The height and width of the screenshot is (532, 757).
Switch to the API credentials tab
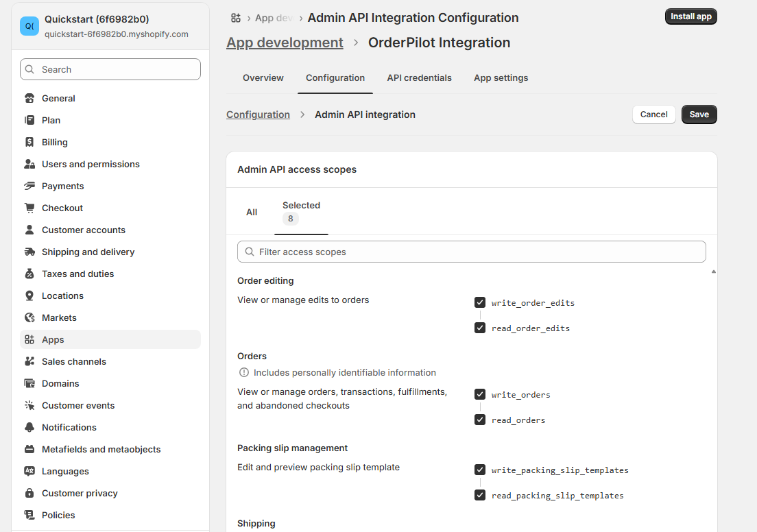pyautogui.click(x=419, y=77)
